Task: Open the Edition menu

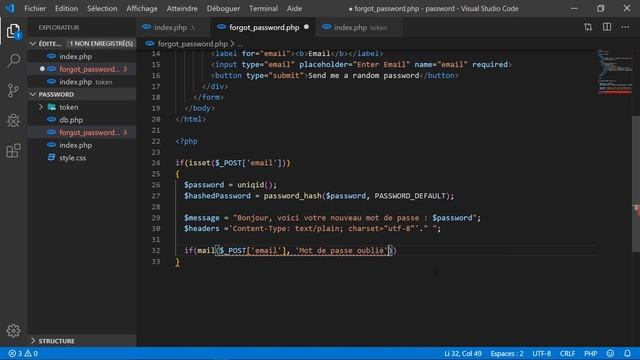Action: 67,9
